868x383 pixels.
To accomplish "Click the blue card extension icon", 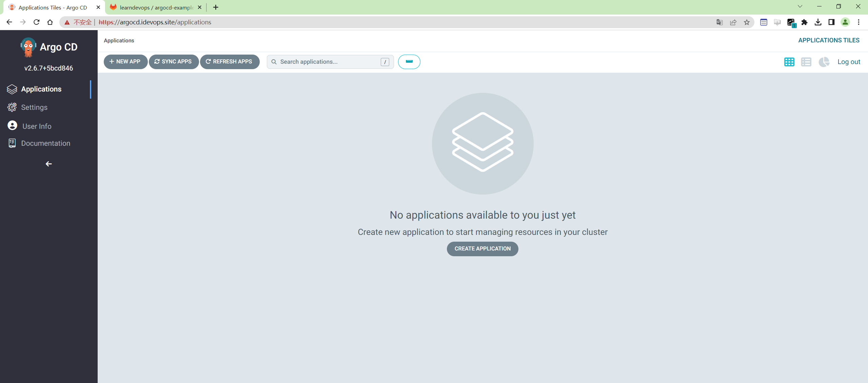I will (764, 22).
